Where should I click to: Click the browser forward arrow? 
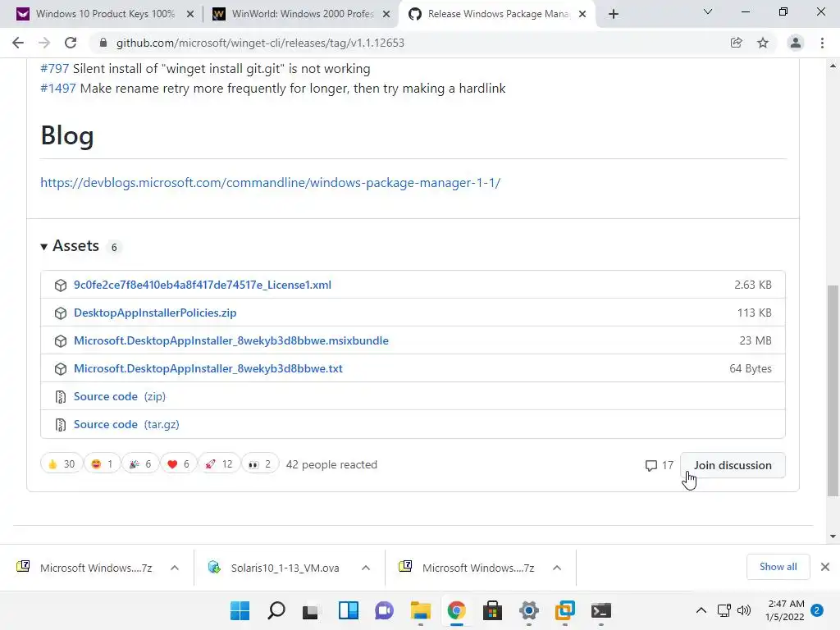pos(44,43)
